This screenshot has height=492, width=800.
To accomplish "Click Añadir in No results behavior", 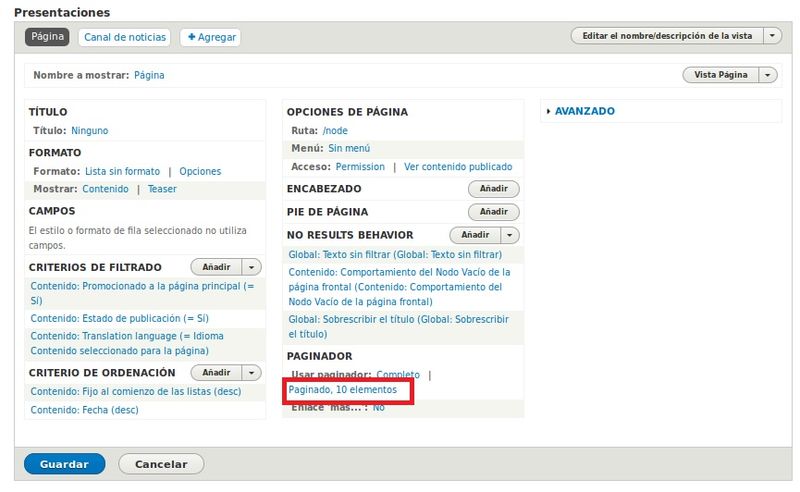I will [475, 235].
